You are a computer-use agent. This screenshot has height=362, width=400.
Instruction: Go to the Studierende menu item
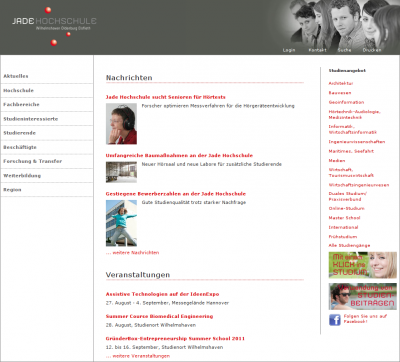click(x=19, y=133)
